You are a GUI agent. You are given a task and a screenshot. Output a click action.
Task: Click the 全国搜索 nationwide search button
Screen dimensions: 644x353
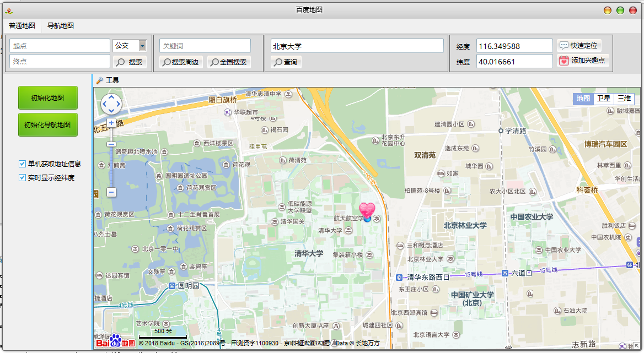pos(229,62)
